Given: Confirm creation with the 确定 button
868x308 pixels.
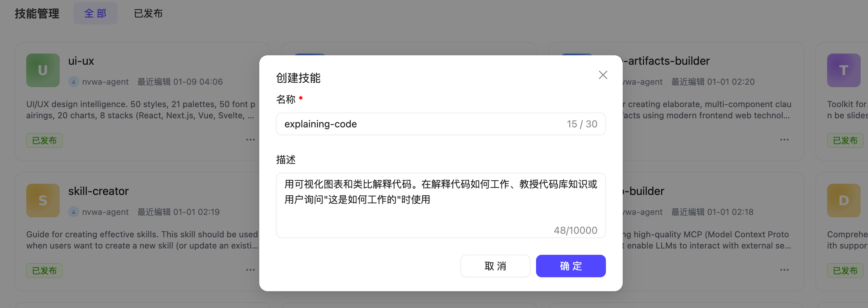Looking at the screenshot, I should tap(571, 266).
